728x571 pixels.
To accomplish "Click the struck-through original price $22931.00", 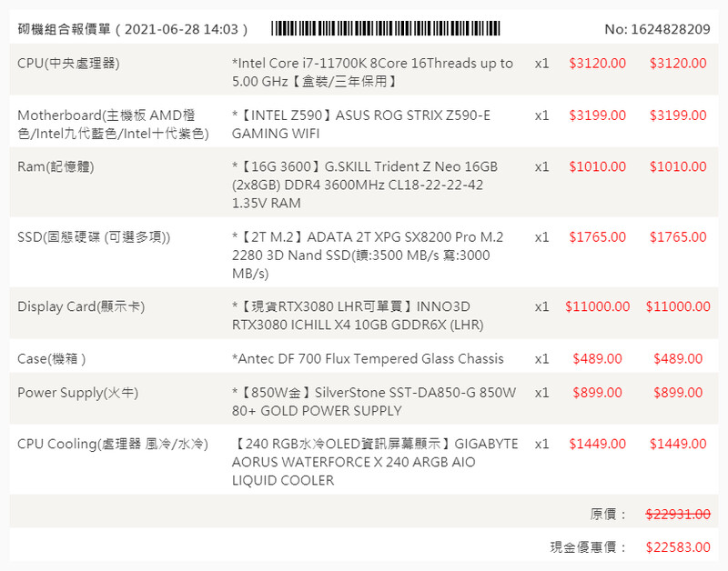I will (678, 514).
